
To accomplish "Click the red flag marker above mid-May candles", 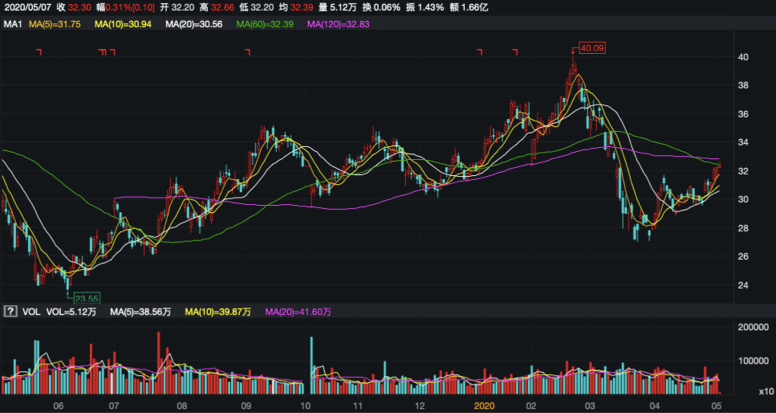I will click(x=40, y=51).
